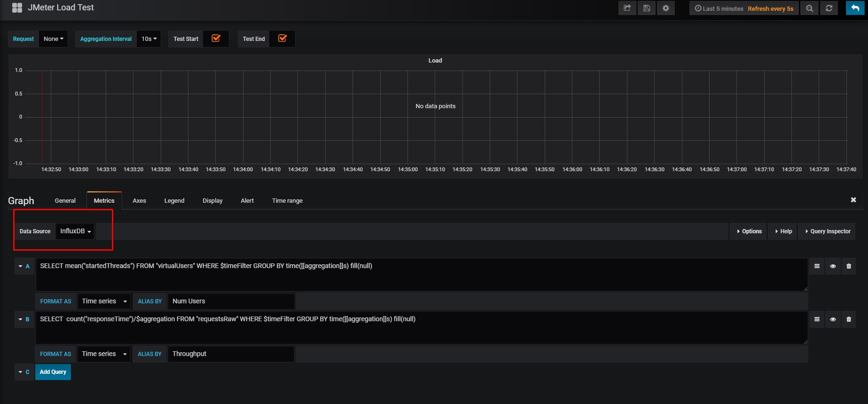The height and width of the screenshot is (404, 868).
Task: Click the share dashboard icon
Action: tap(627, 8)
